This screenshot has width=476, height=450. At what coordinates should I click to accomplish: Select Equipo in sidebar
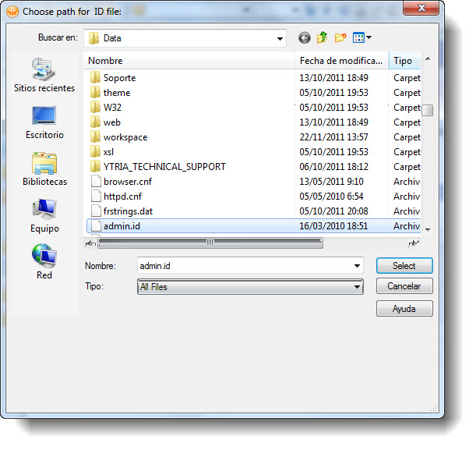(44, 216)
